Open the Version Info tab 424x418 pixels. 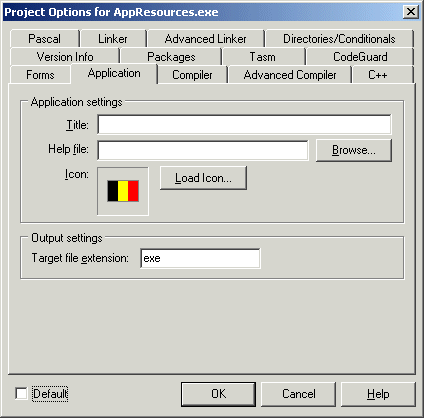(x=65, y=57)
